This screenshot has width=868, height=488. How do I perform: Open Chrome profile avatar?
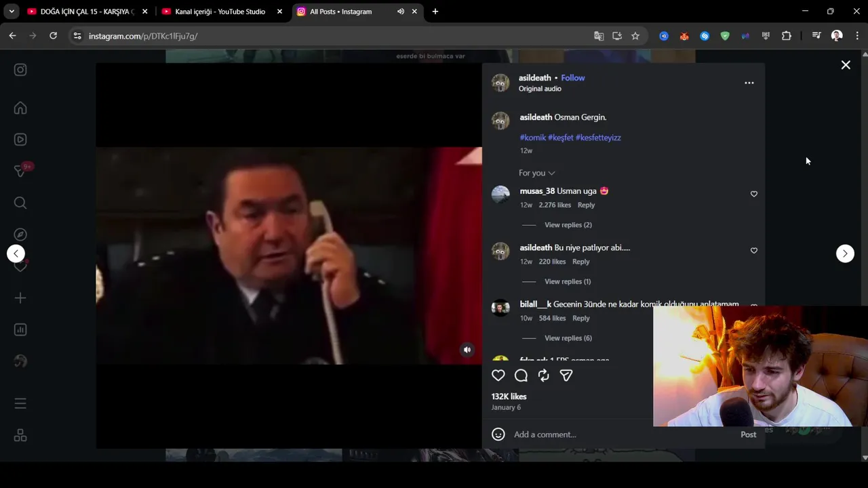click(837, 36)
